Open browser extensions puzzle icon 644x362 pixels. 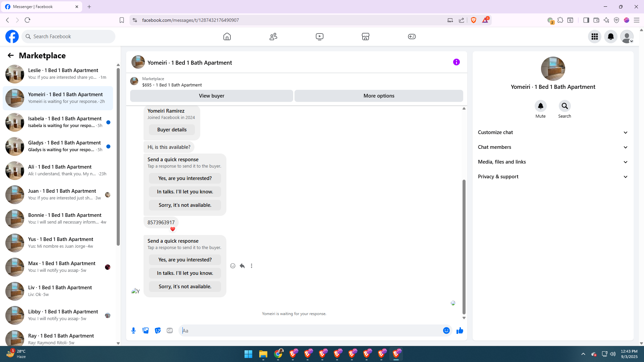tap(560, 20)
